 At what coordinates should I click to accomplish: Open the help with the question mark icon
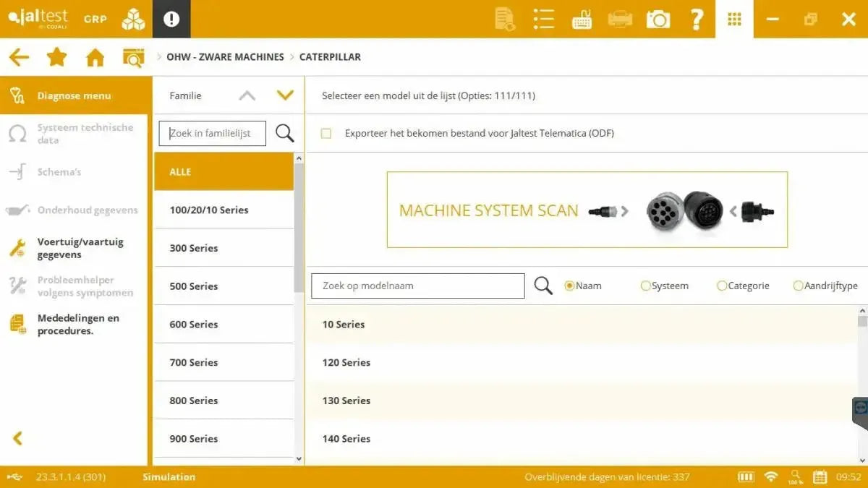[695, 18]
